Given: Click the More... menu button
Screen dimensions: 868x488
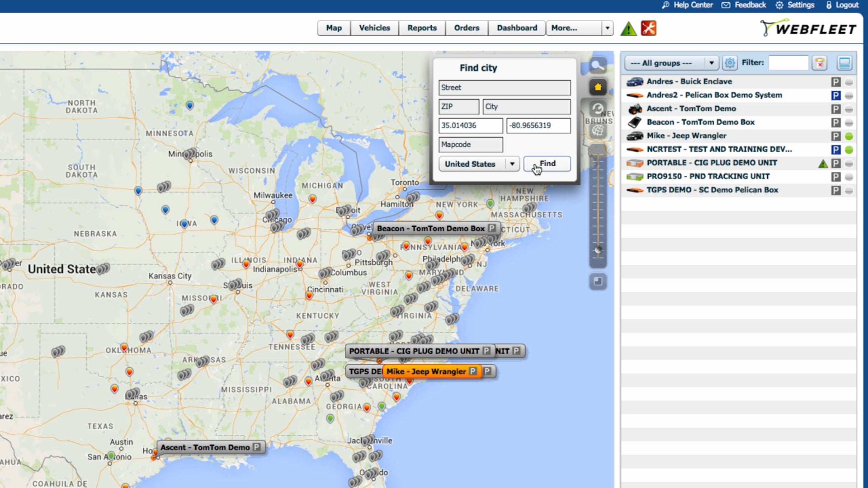Looking at the screenshot, I should (x=574, y=28).
